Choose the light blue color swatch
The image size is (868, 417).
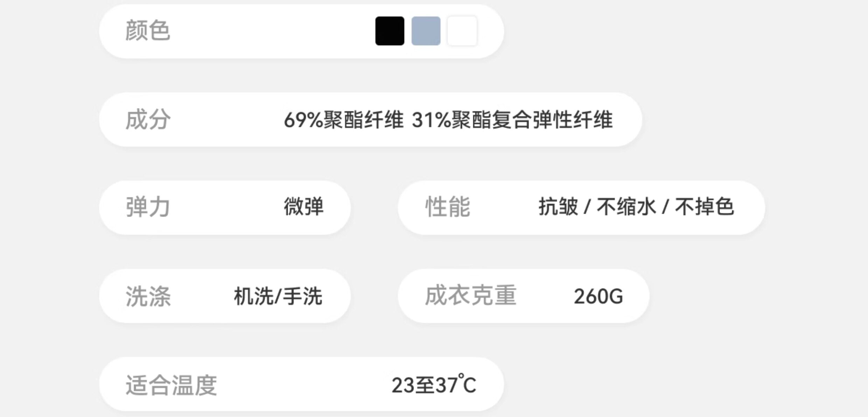pos(426,31)
